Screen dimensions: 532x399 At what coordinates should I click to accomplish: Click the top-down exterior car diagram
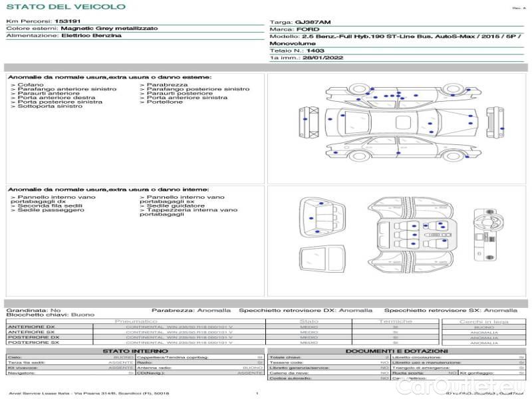pyautogui.click(x=402, y=121)
